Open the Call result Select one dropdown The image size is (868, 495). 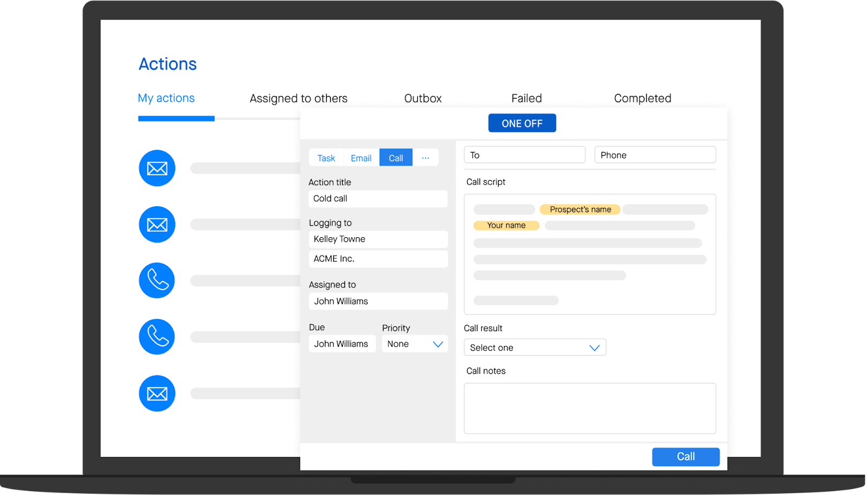coord(534,347)
